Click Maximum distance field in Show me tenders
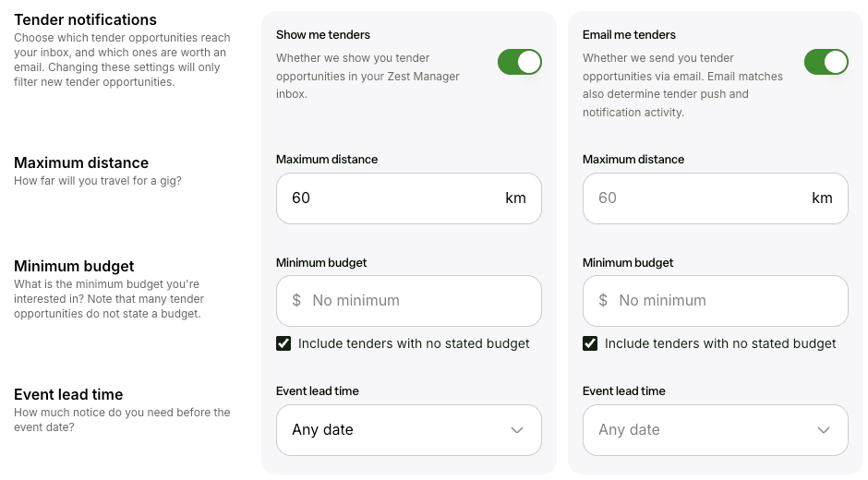The height and width of the screenshot is (480, 868). (x=408, y=198)
